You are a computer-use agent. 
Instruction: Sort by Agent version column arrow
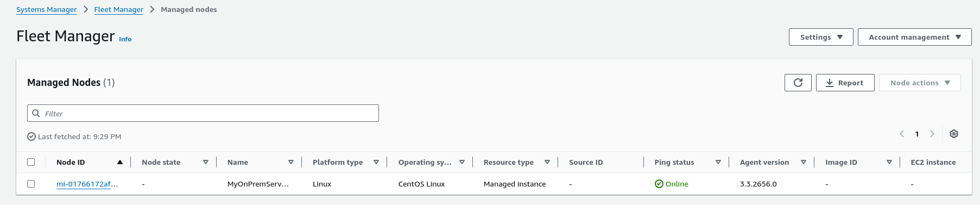[x=804, y=162]
